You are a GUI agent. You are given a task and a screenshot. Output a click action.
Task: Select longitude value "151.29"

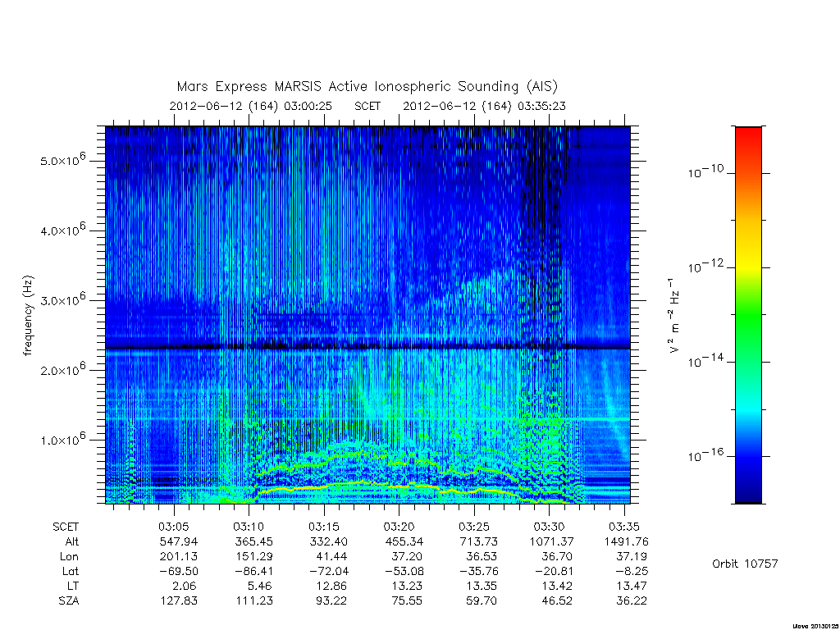pos(254,557)
